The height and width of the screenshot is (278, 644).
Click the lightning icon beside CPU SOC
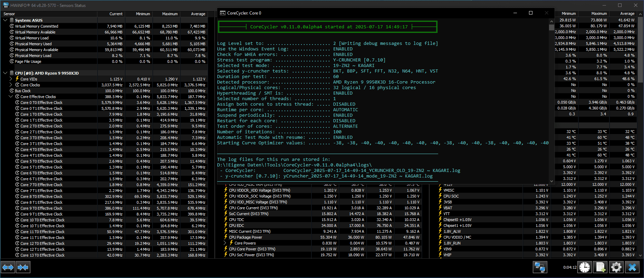tap(440, 196)
